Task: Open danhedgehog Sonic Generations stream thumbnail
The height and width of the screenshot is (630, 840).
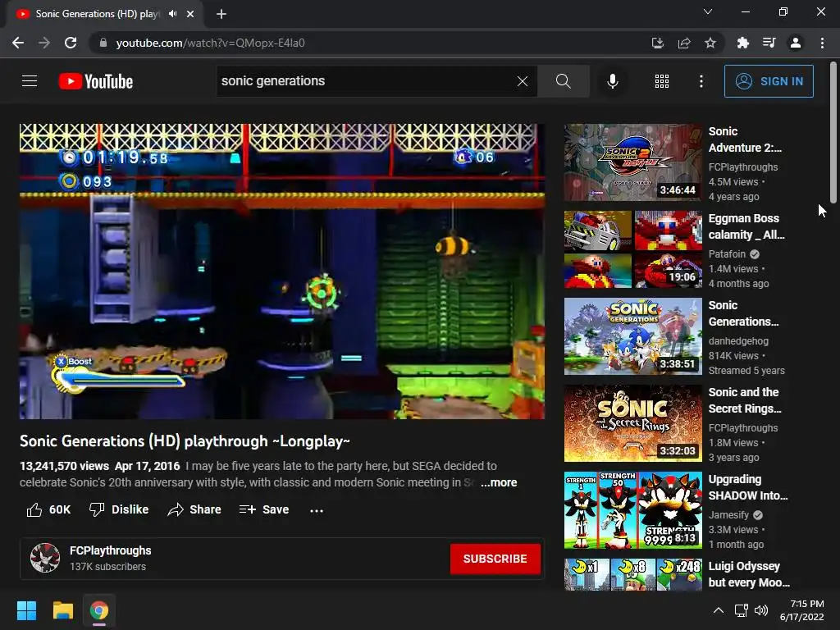Action: pyautogui.click(x=632, y=336)
